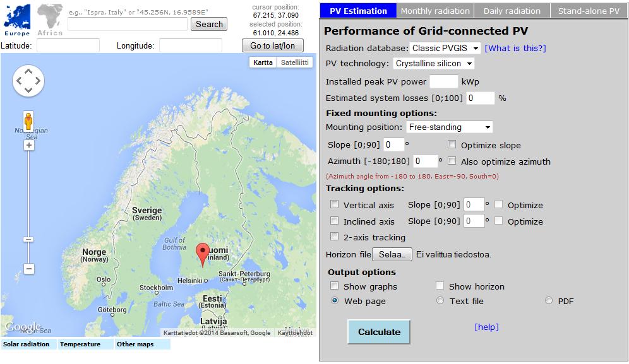The height and width of the screenshot is (364, 629).
Task: Check the 2-axis tracking option
Action: click(x=334, y=237)
